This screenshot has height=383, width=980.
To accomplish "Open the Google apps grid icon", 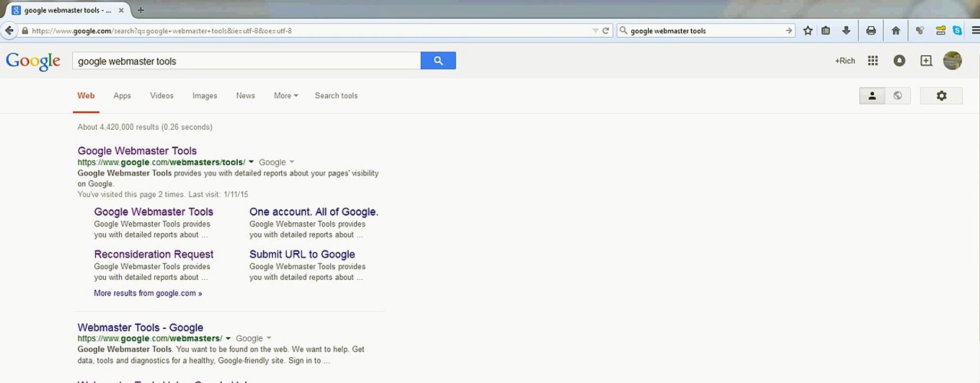I will click(x=873, y=61).
